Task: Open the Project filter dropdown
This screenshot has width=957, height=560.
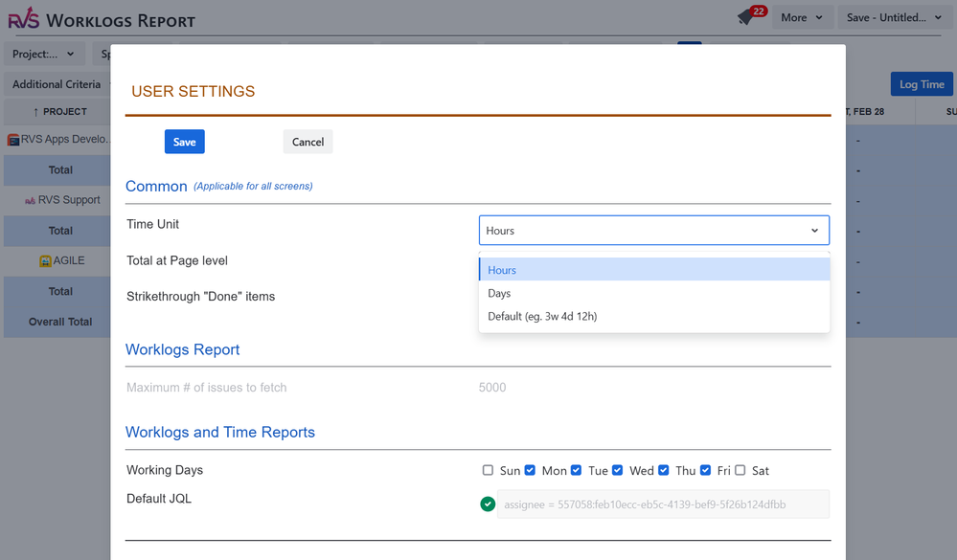Action: tap(44, 54)
